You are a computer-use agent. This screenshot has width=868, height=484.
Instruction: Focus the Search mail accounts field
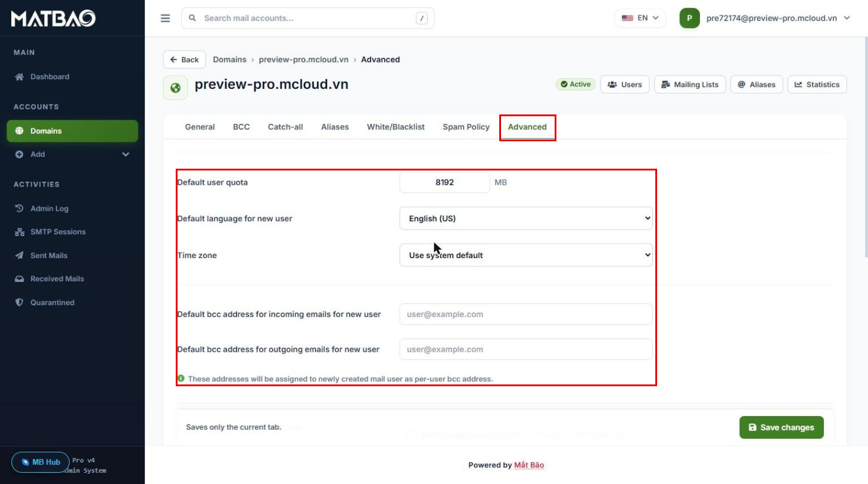308,18
